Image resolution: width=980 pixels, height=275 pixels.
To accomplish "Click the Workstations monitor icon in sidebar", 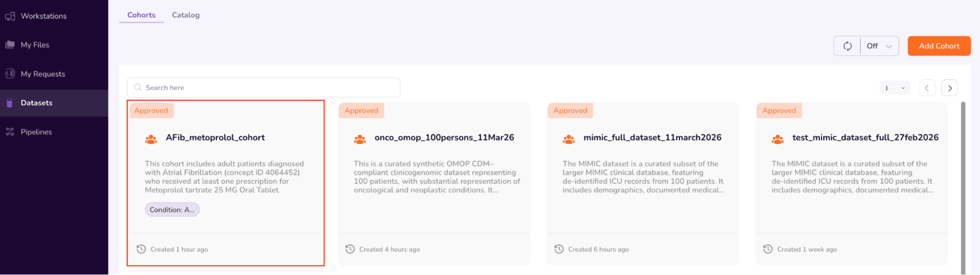I will point(10,16).
